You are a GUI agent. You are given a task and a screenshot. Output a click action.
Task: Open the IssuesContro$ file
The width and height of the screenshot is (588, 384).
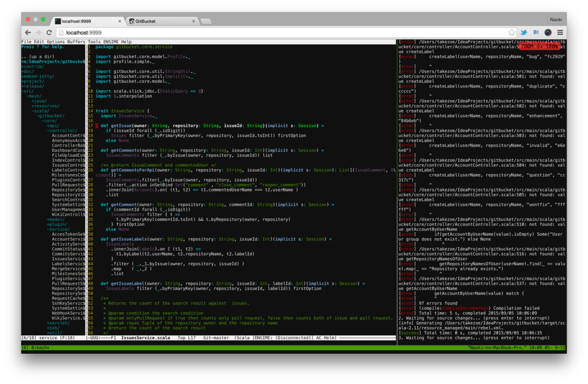coord(68,165)
